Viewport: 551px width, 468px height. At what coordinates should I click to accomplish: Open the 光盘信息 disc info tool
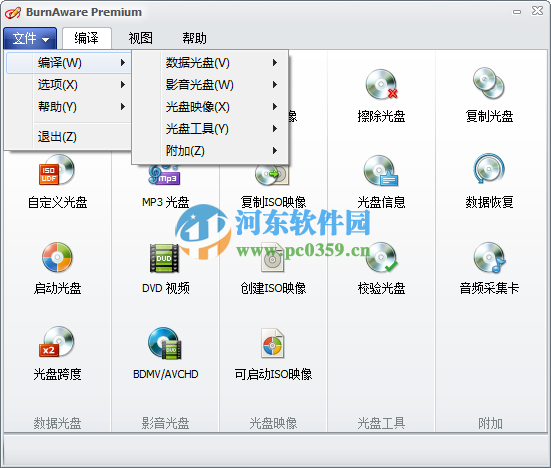381,182
